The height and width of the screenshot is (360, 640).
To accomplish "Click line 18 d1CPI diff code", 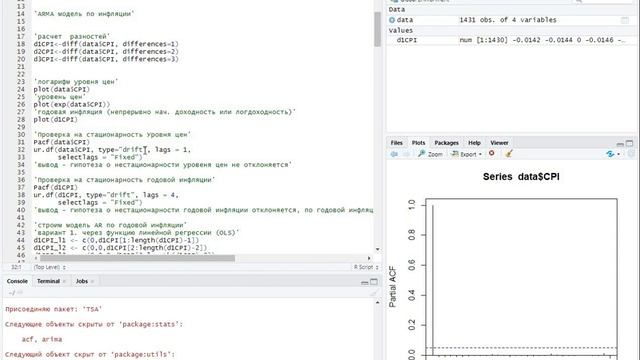I will [106, 44].
